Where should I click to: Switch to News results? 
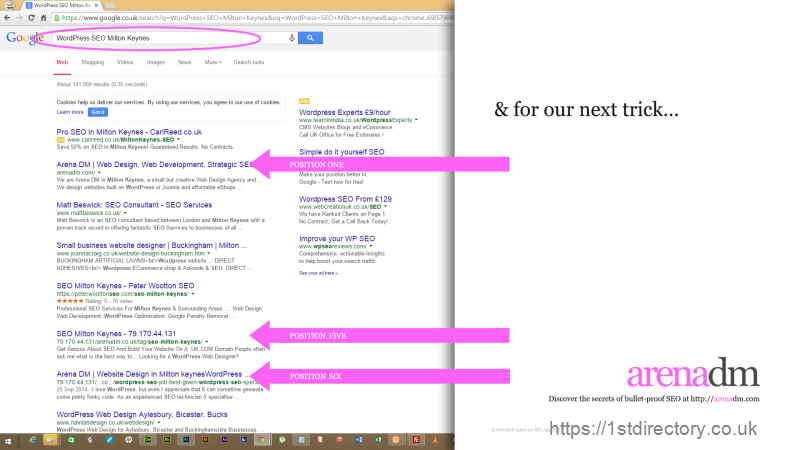185,62
